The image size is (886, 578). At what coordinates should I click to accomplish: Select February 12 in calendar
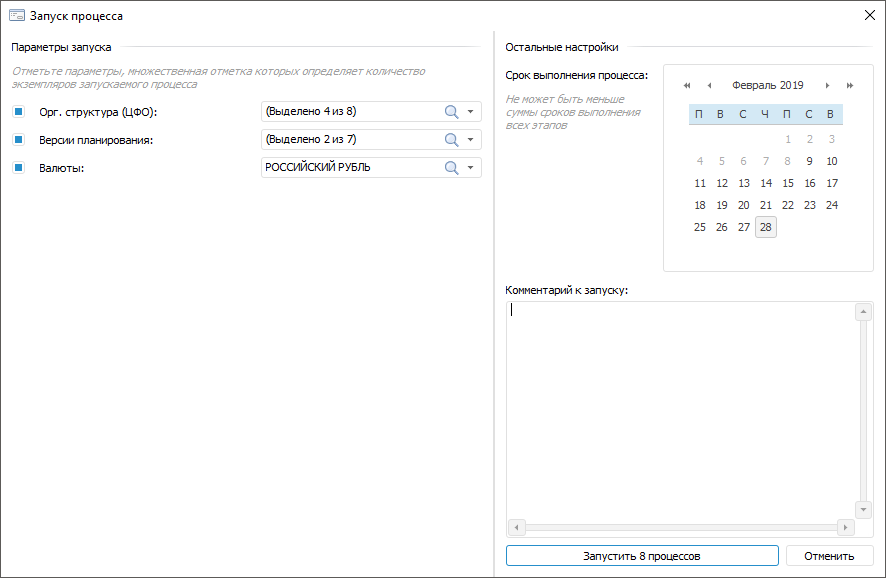click(722, 184)
